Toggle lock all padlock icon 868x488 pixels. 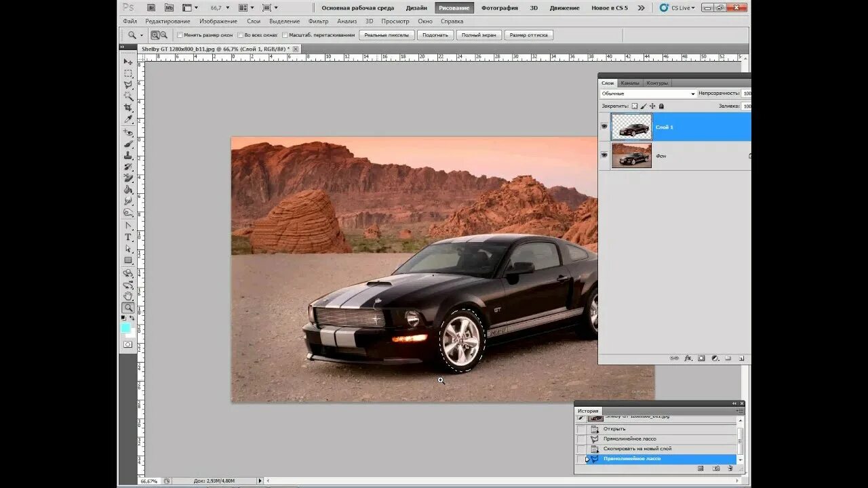click(661, 106)
